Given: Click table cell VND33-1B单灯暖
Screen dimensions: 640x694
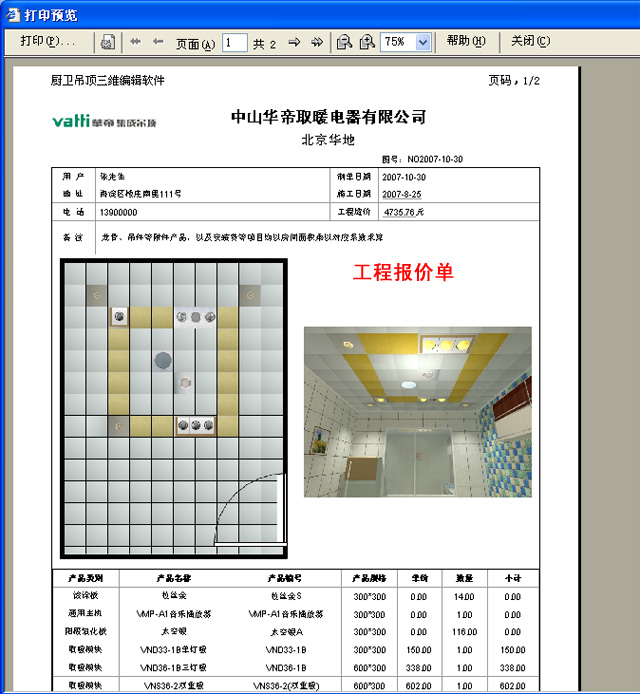Looking at the screenshot, I should coord(173,650).
